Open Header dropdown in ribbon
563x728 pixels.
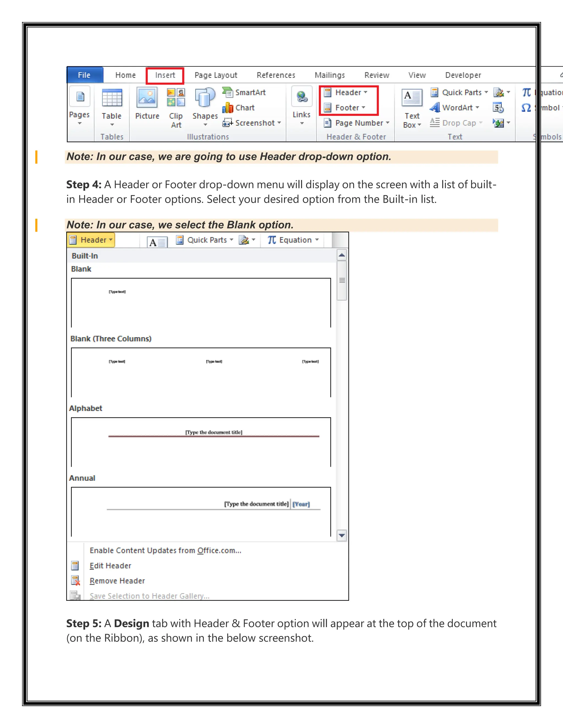point(346,92)
